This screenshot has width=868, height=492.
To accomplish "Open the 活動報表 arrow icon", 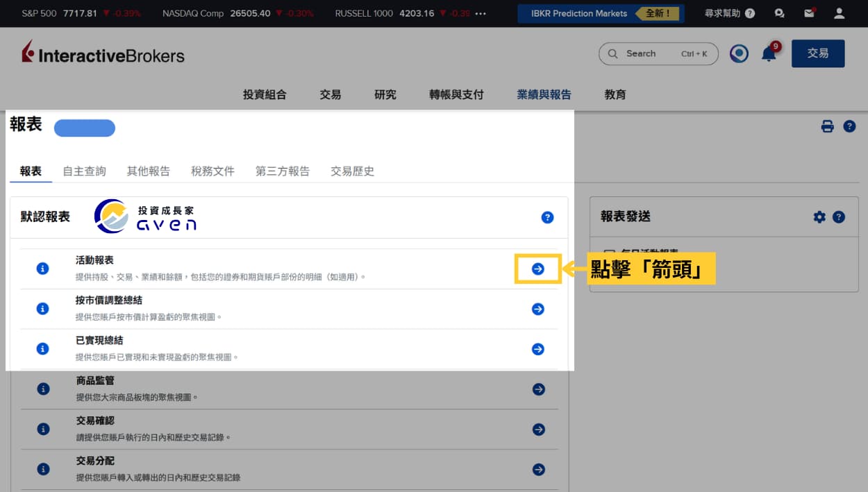I will tap(538, 269).
